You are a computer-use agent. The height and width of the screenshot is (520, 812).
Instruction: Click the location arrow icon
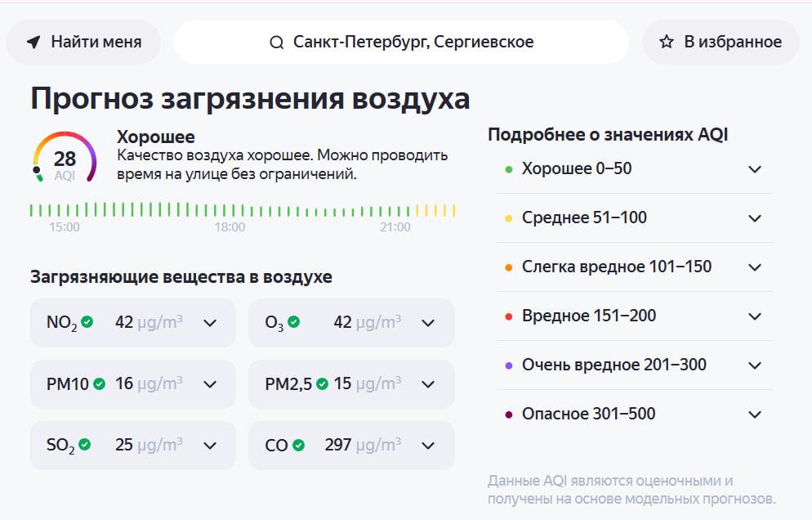(33, 42)
